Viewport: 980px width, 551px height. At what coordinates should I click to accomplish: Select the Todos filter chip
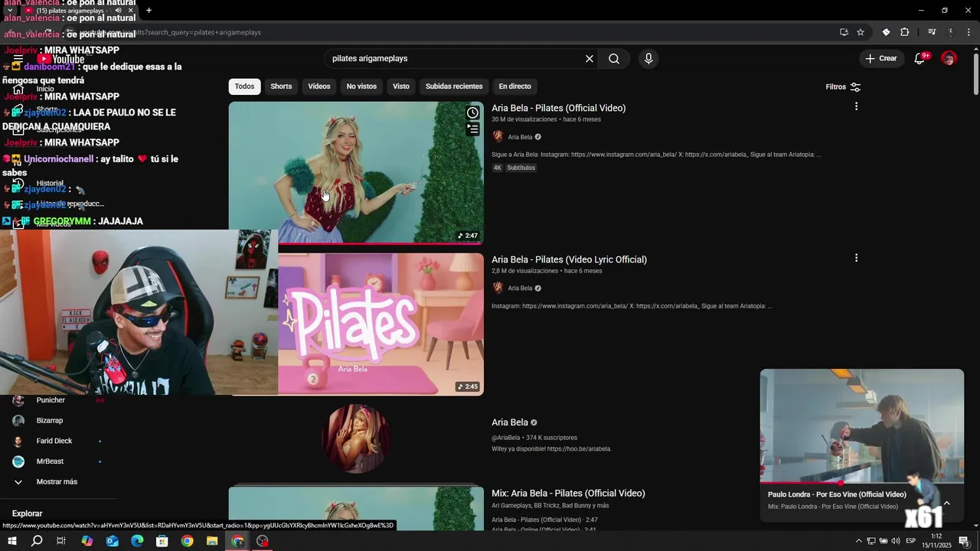coord(244,86)
